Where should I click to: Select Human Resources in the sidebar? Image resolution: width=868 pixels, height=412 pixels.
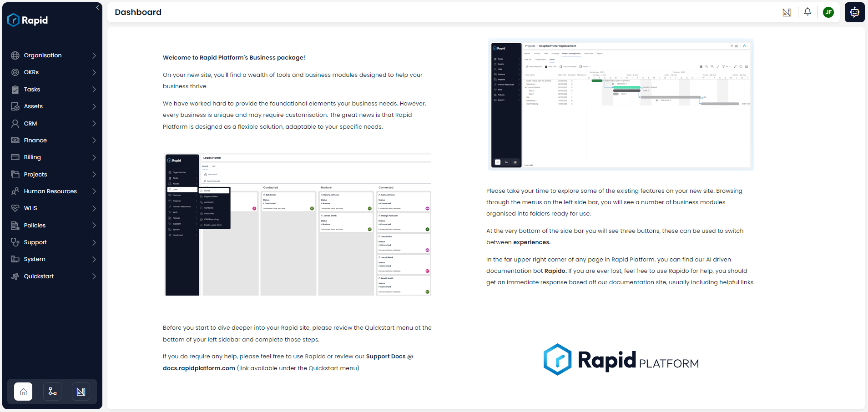tap(52, 191)
